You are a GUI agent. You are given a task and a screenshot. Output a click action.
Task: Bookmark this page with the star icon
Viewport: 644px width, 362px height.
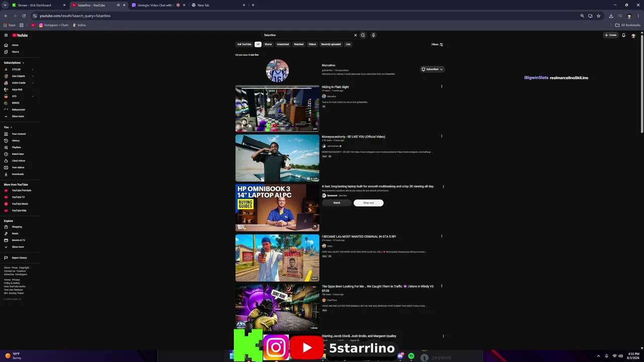click(598, 16)
